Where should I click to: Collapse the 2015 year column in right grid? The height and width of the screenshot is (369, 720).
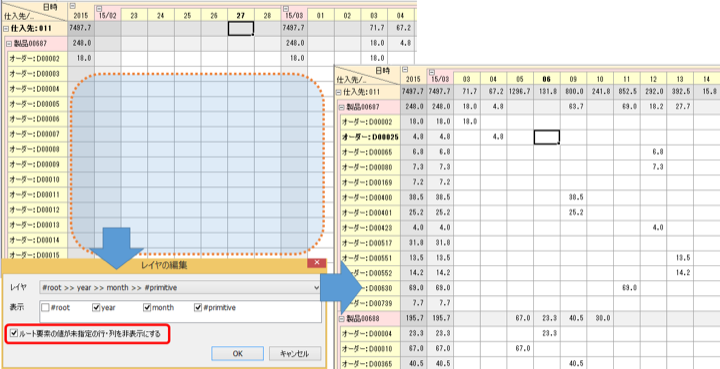405,69
